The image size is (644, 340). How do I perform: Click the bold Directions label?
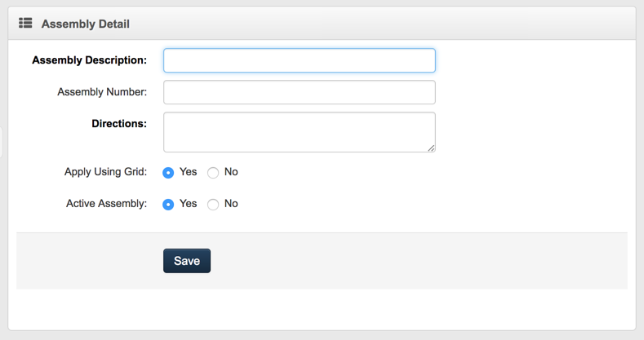click(119, 124)
